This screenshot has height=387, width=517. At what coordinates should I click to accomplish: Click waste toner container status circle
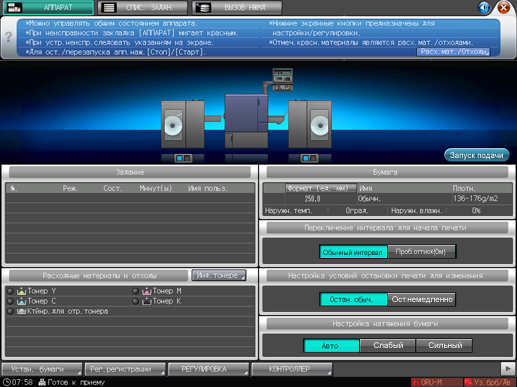[10, 311]
